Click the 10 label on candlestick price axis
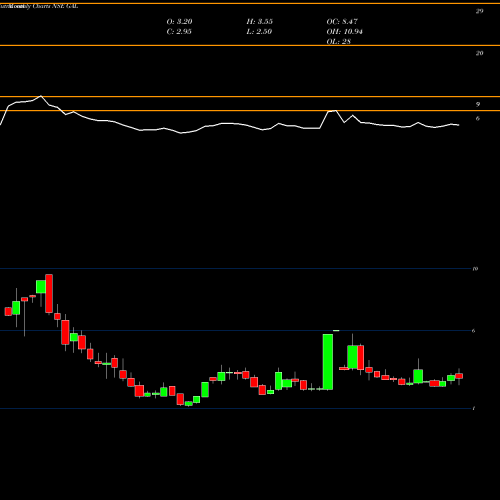 pos(475,269)
